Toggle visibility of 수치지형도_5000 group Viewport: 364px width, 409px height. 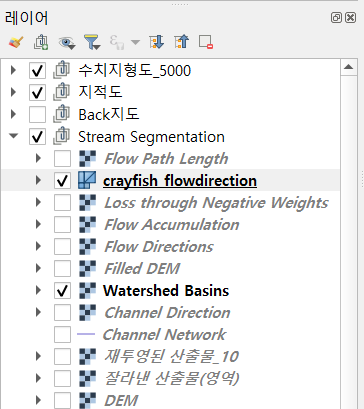coord(37,71)
